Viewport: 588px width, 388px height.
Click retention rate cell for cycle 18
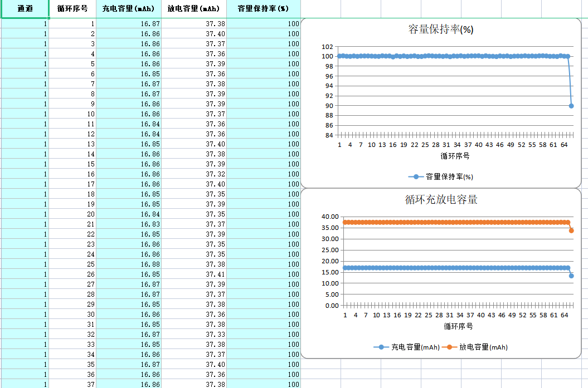click(263, 194)
